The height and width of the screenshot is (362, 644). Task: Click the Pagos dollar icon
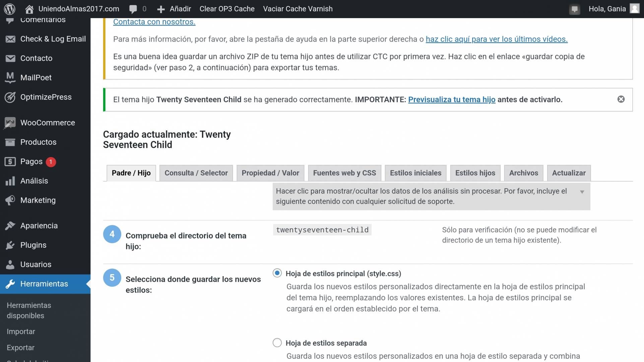click(10, 162)
